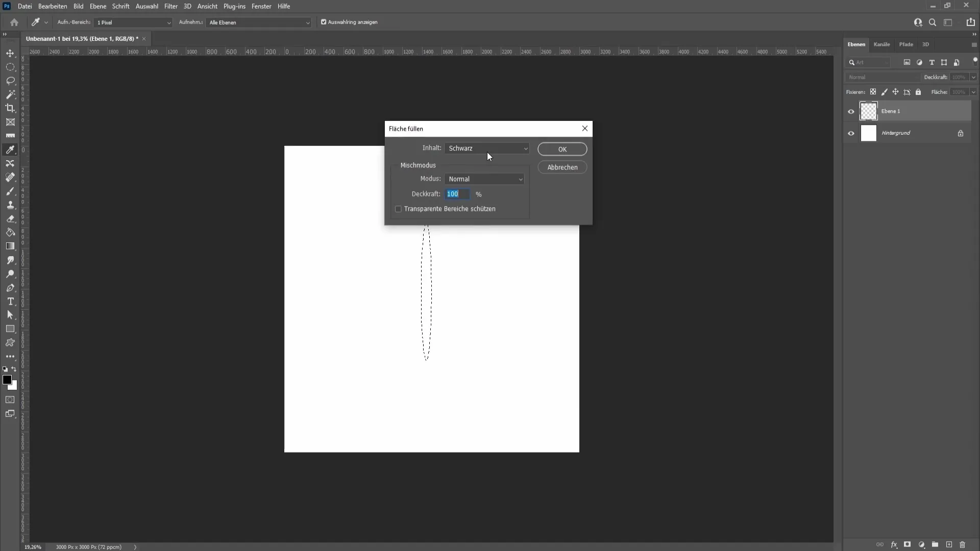Open the Filter menu
The width and height of the screenshot is (980, 551).
pos(171,6)
